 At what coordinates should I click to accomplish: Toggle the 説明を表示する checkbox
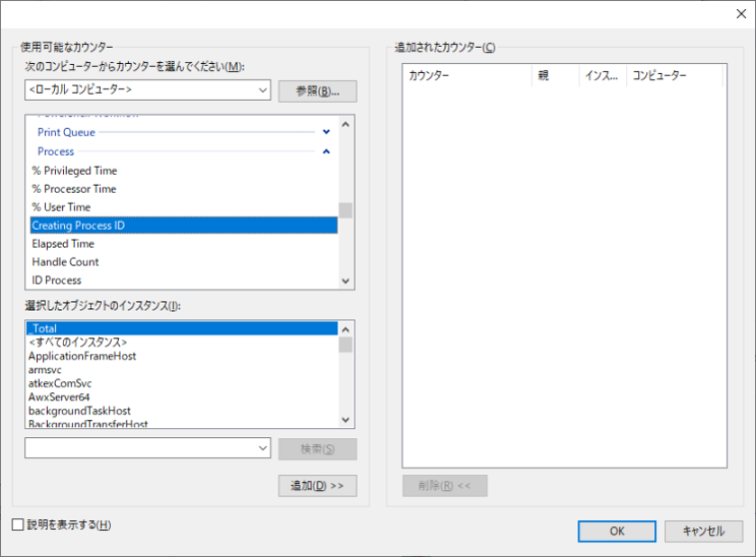pyautogui.click(x=18, y=524)
